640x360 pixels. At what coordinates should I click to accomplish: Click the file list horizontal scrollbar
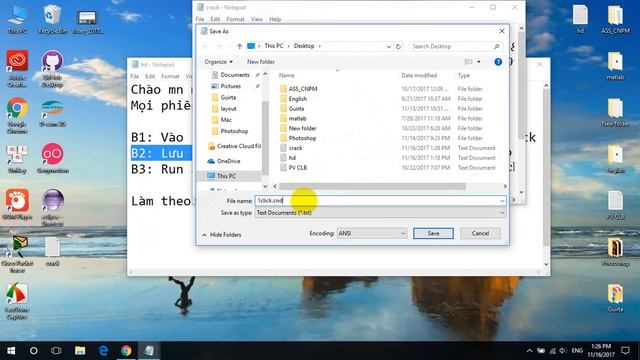(372, 187)
